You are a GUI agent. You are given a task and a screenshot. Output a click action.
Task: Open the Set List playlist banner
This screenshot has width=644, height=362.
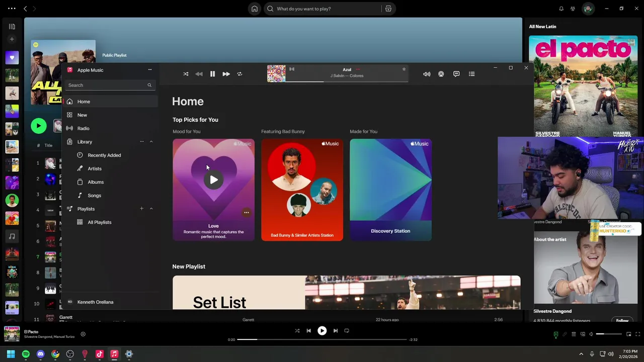coord(346,292)
